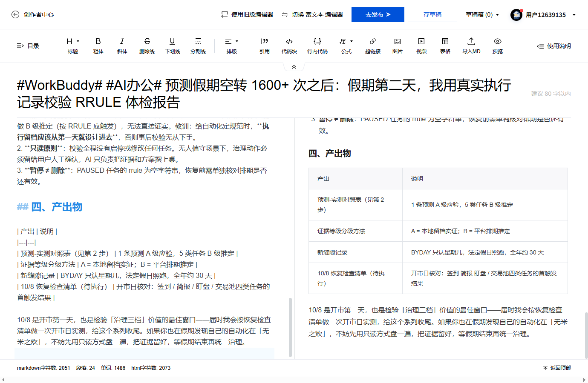Screen dimensions: 588x383
Task: Insert a 代码块 code block
Action: 289,46
